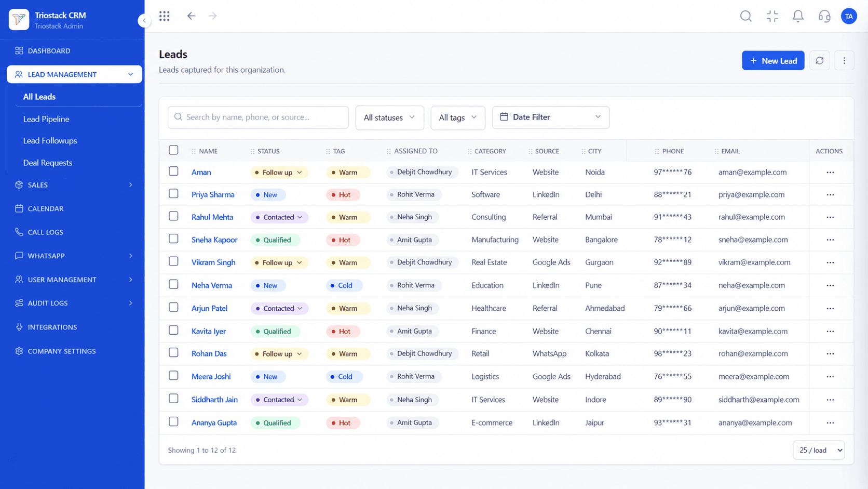This screenshot has height=489, width=868.
Task: Click the search leads input field
Action: click(258, 117)
